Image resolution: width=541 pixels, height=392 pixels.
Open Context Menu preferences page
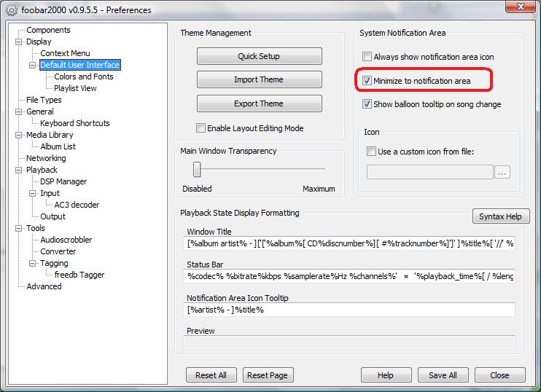pos(65,53)
